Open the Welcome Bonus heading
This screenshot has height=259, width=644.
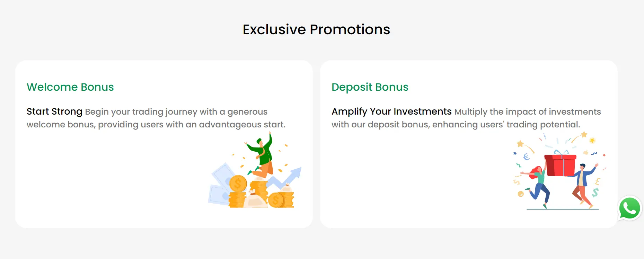coord(70,87)
